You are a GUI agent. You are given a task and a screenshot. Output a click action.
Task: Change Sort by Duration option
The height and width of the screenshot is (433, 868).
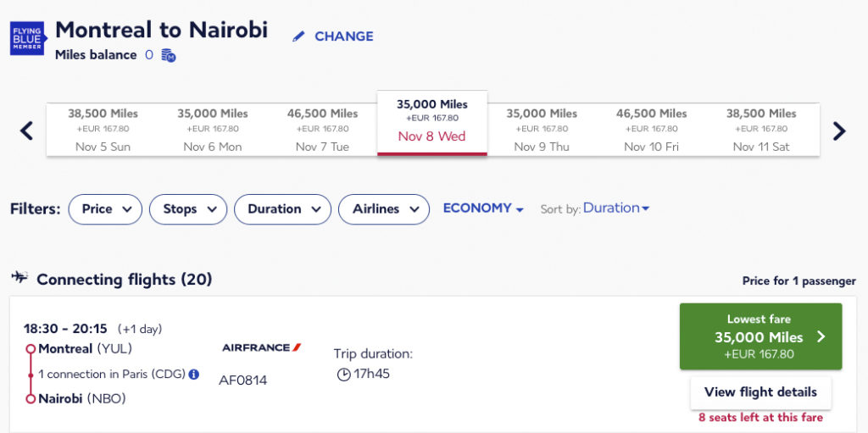coord(616,208)
